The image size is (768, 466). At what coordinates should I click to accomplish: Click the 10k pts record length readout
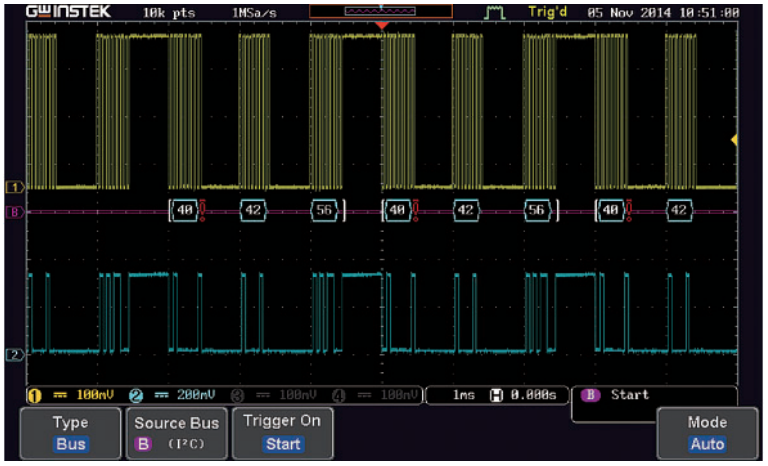pyautogui.click(x=168, y=13)
